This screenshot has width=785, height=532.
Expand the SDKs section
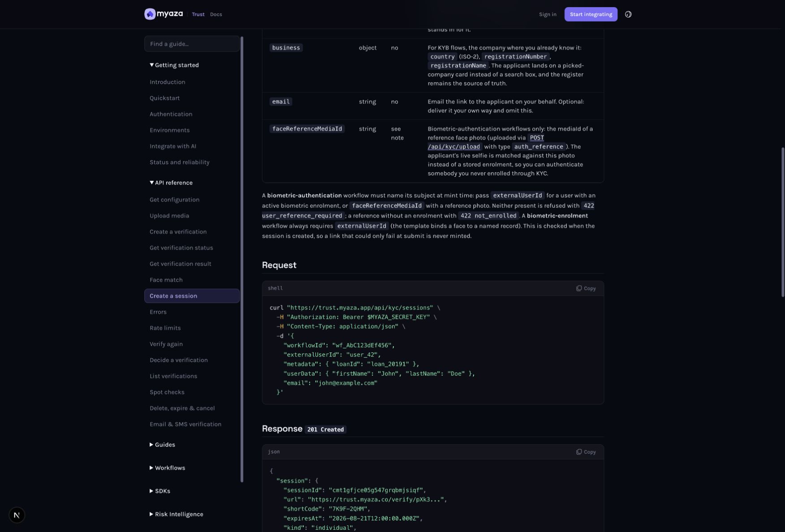click(160, 491)
